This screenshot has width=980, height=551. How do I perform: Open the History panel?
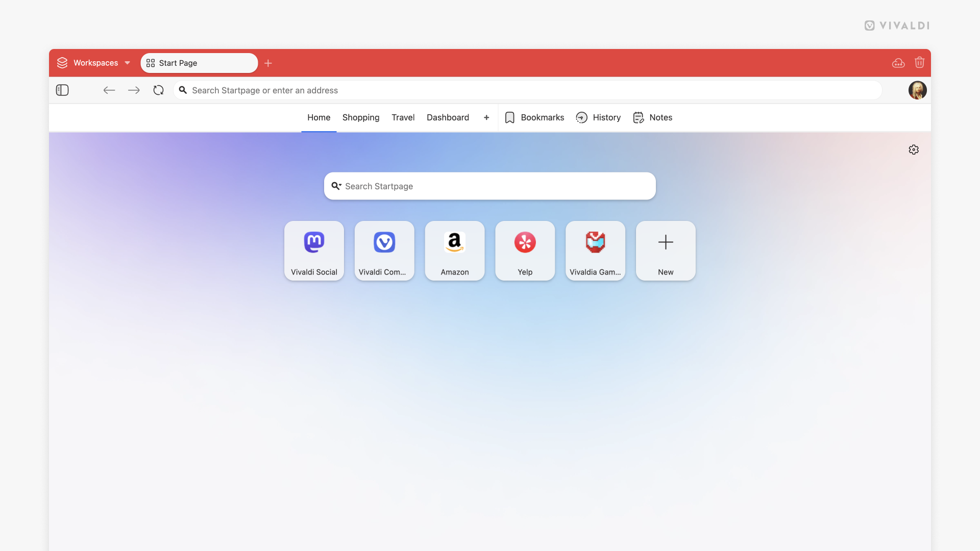[x=598, y=117]
